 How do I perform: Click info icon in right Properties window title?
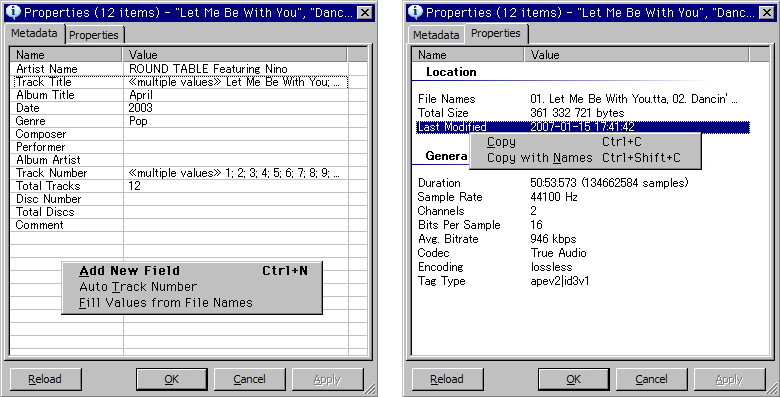pos(415,12)
